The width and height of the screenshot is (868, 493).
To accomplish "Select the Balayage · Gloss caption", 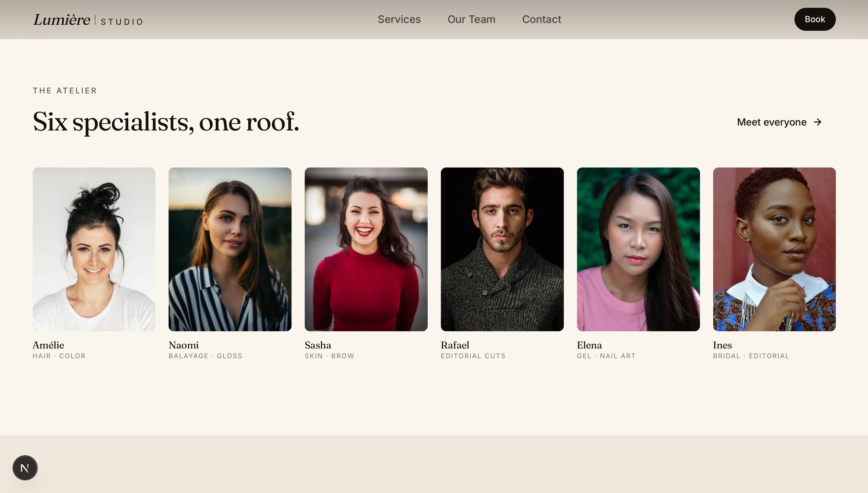I will coord(206,356).
